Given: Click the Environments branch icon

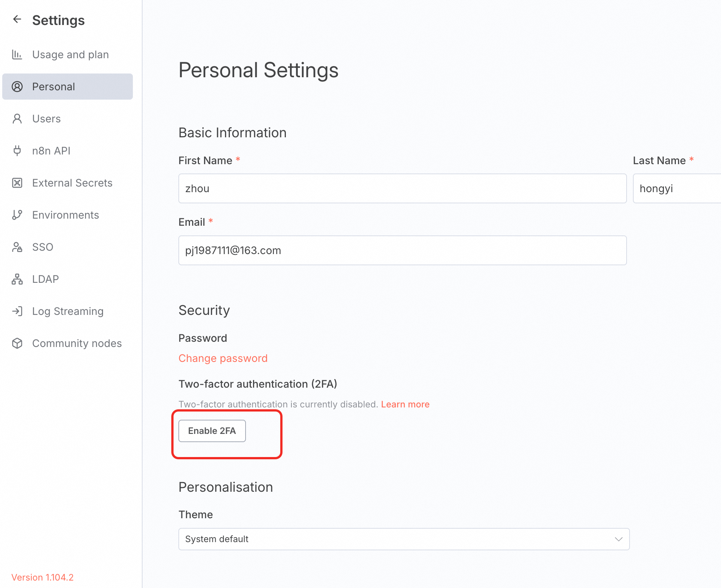Looking at the screenshot, I should [17, 215].
